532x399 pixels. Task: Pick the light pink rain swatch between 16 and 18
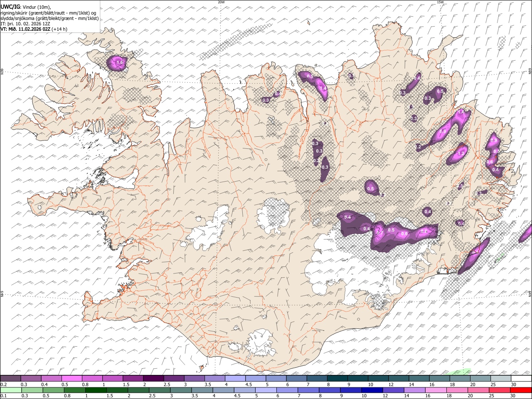436,390
